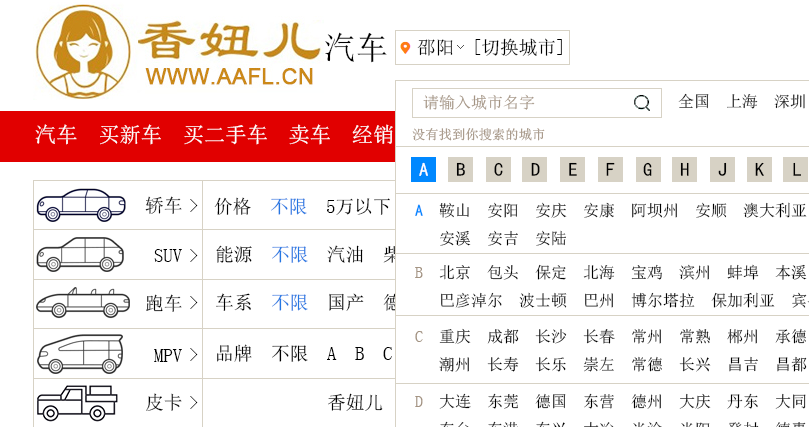The image size is (809, 427).
Task: Pick city 巴彦淖尔
Action: pyautogui.click(x=471, y=300)
